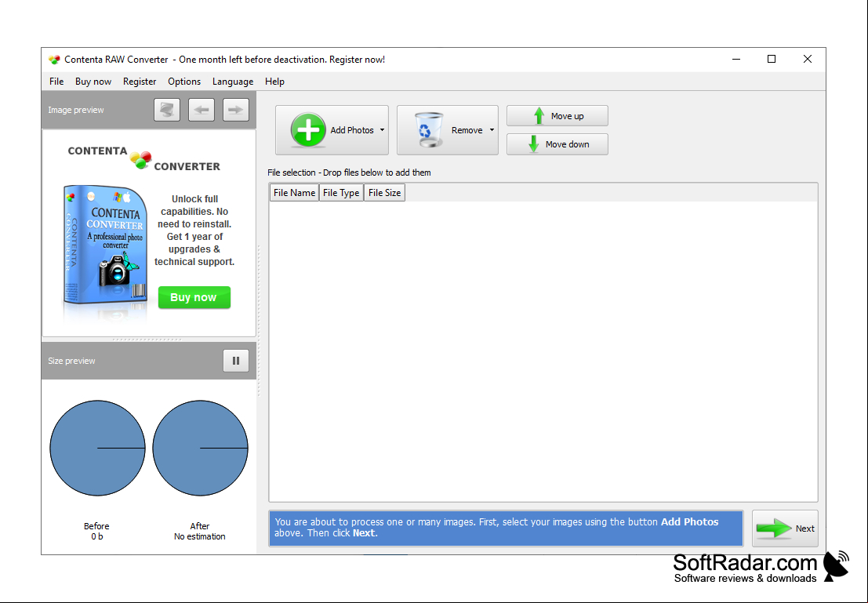Open the Help menu

[x=274, y=82]
